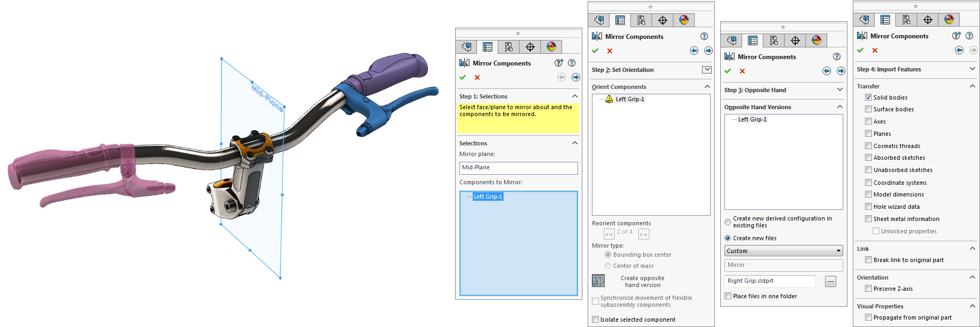Enable Surface bodies transfer option
Image resolution: width=980 pixels, height=327 pixels.
pyautogui.click(x=868, y=109)
